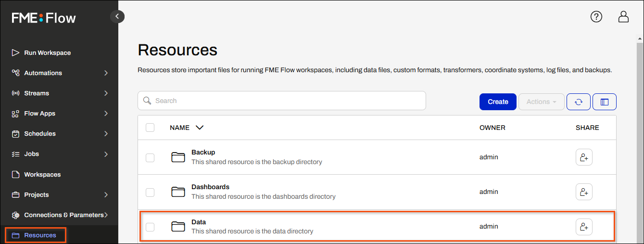Open the column chooser button
Screen dimensions: 644x244
(605, 102)
